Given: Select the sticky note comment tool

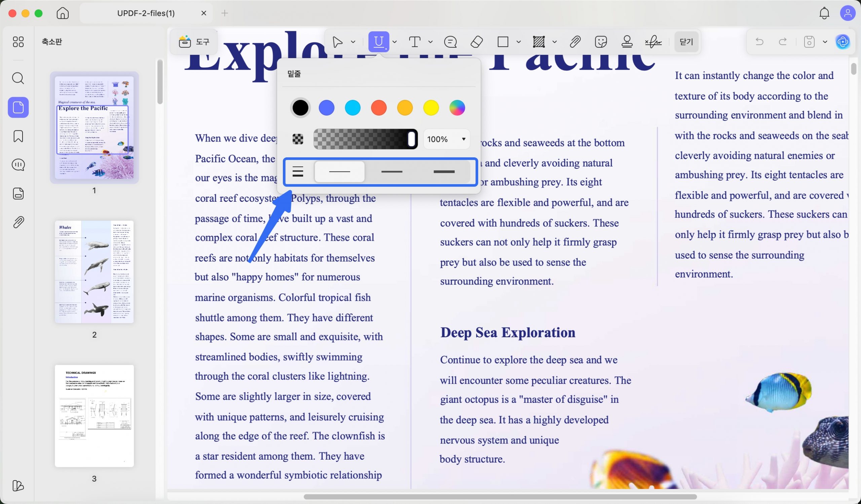Looking at the screenshot, I should click(450, 42).
